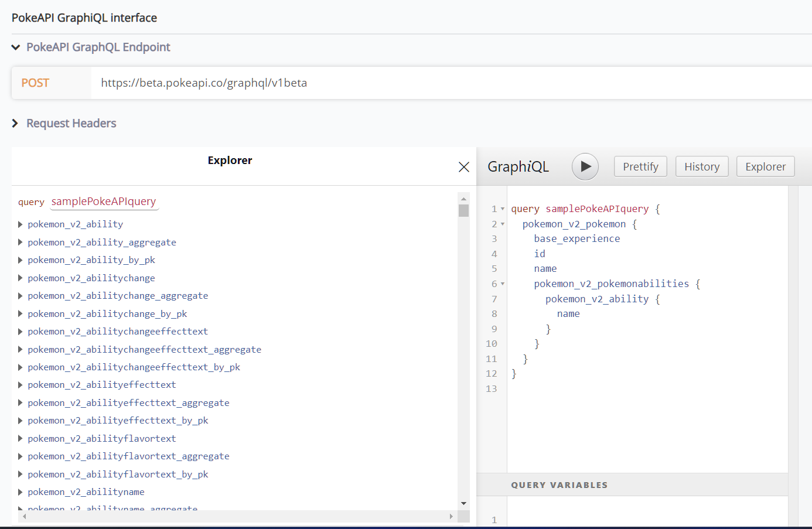812x529 pixels.
Task: Click name field on editor line 8
Action: click(x=568, y=313)
